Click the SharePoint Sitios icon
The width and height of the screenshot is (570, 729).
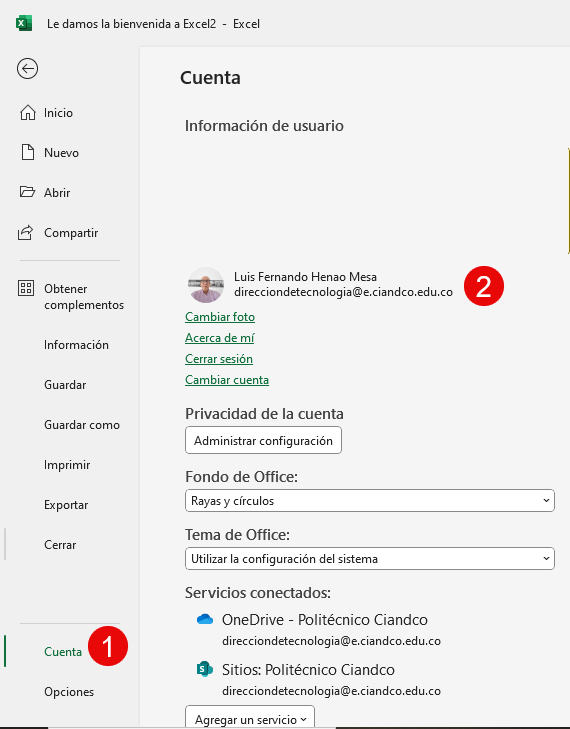(205, 669)
